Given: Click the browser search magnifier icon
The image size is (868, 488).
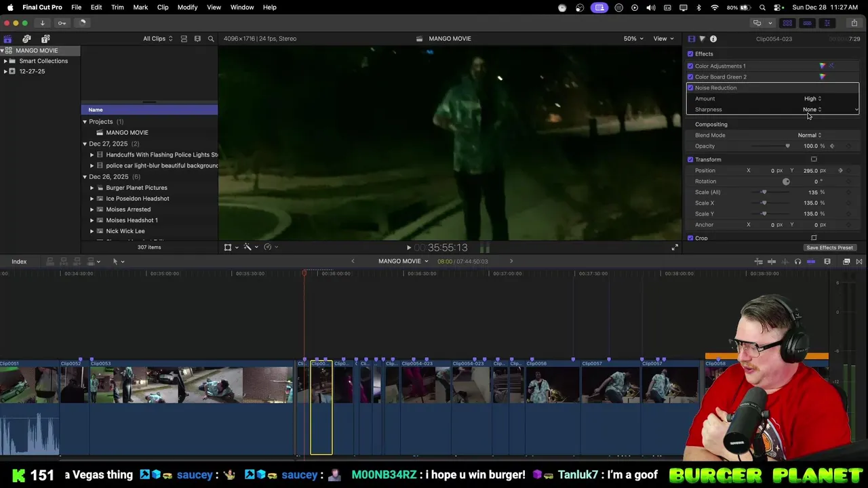Looking at the screenshot, I should pos(211,39).
